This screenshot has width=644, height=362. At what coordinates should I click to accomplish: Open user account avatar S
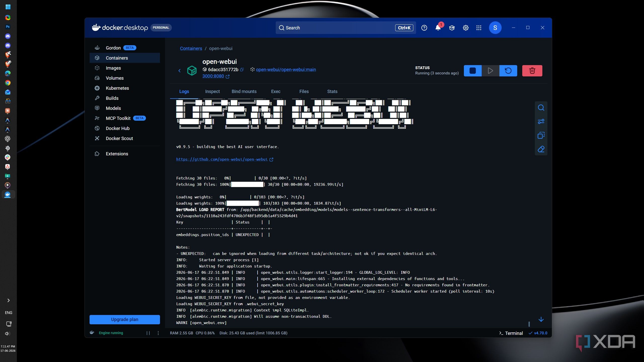(495, 28)
